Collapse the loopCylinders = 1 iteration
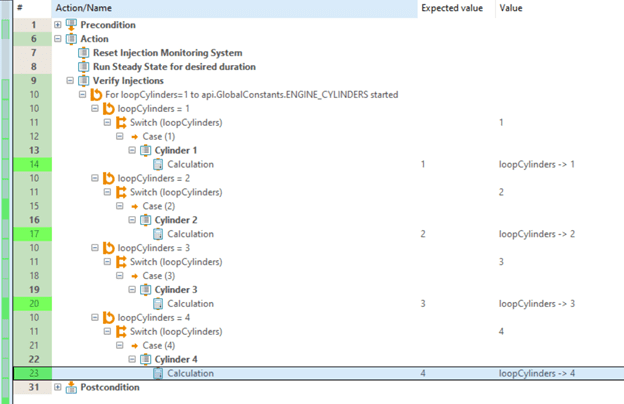The width and height of the screenshot is (624, 404). [95, 108]
